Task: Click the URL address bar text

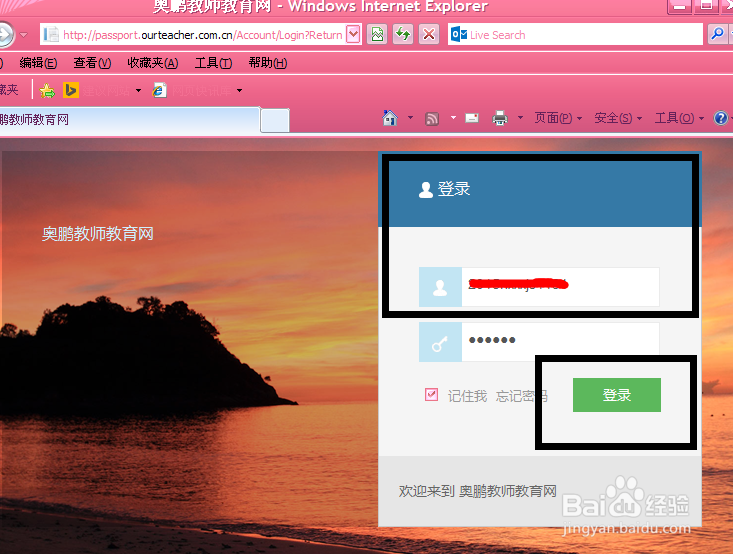Action: click(x=203, y=35)
